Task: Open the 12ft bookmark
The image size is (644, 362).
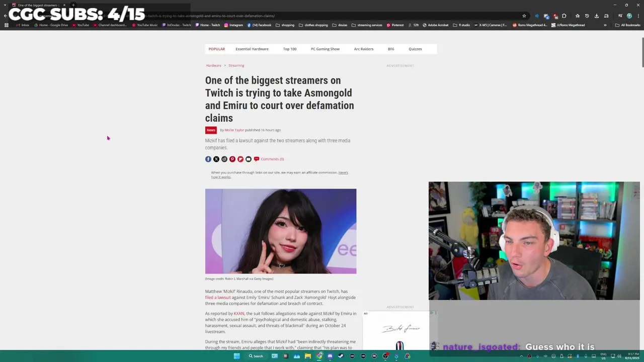Action: [413, 25]
